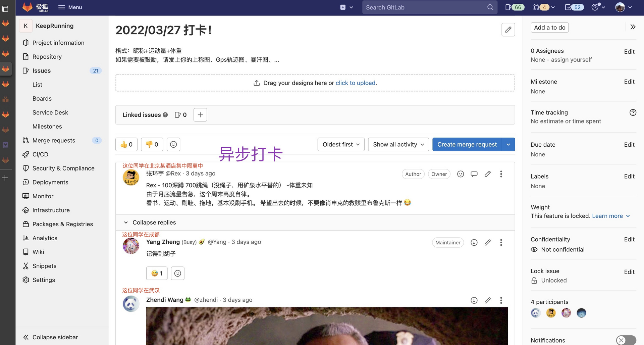
Task: Click the edit title pencil icon
Action: coord(508,30)
